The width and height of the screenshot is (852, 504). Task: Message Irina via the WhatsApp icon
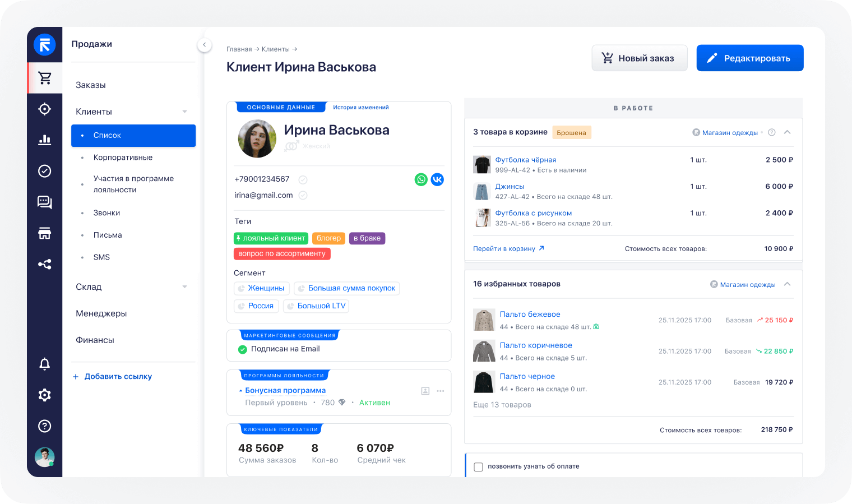point(420,179)
